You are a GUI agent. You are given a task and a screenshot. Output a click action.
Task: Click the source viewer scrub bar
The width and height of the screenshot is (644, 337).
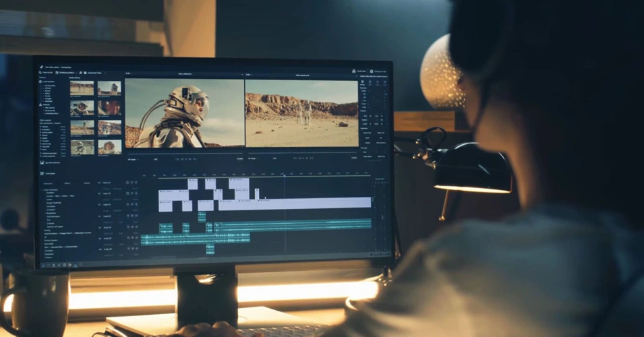185,154
